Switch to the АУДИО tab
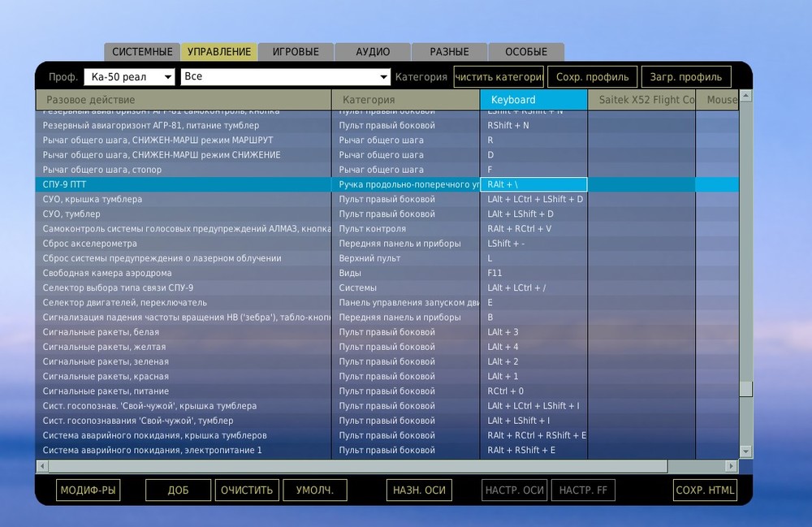This screenshot has height=527, width=812. click(372, 50)
